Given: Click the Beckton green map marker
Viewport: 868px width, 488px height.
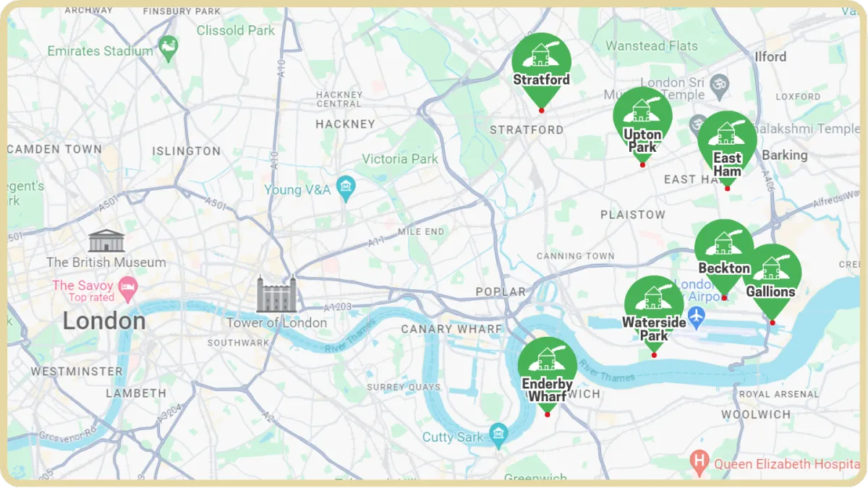Looking at the screenshot, I should point(724,258).
